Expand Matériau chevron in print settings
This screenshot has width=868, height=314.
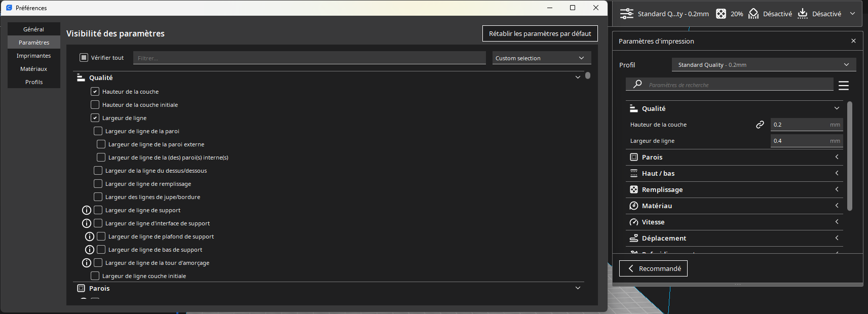point(837,206)
